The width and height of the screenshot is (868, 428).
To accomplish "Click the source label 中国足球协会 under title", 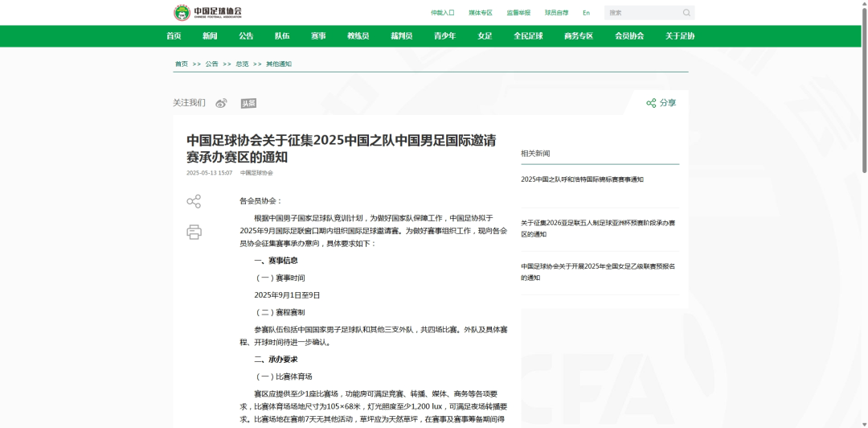I will click(256, 173).
